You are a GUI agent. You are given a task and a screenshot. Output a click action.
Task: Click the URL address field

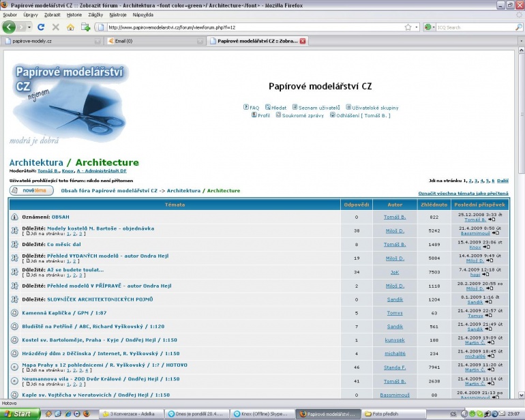click(x=254, y=27)
